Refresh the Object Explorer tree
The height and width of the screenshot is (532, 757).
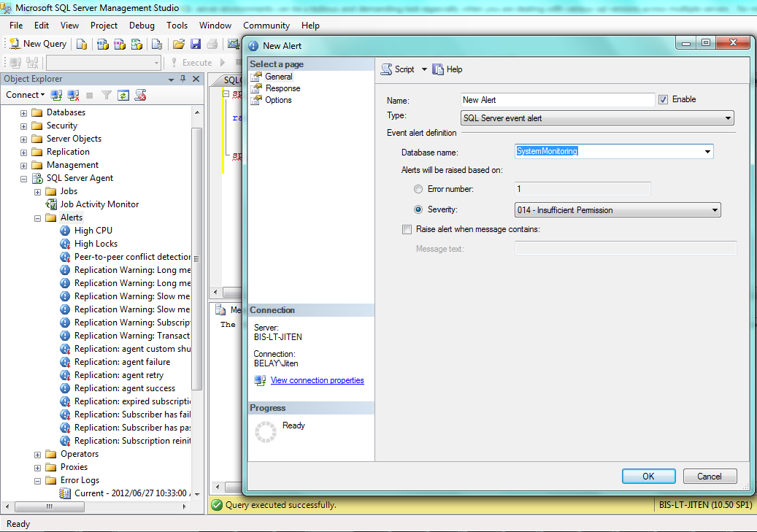123,95
